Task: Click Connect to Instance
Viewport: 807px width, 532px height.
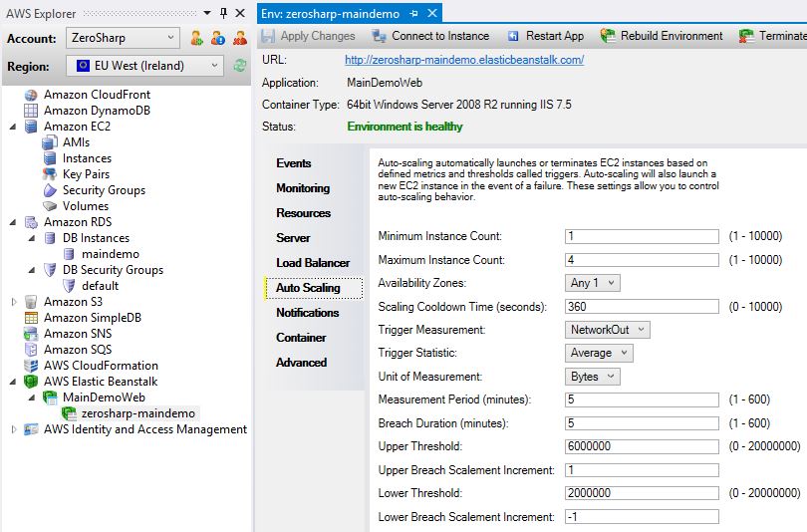Action: coord(430,36)
